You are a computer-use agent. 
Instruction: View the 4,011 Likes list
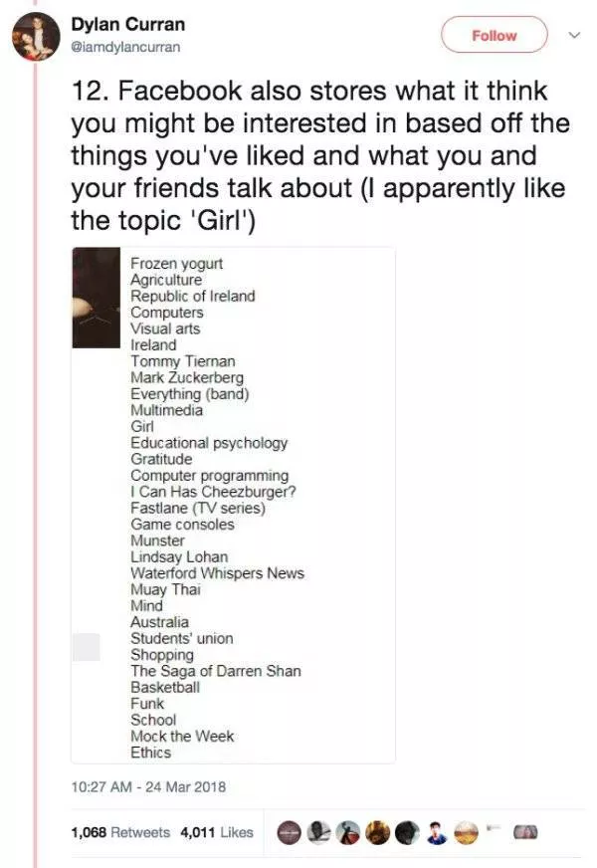pyautogui.click(x=216, y=832)
